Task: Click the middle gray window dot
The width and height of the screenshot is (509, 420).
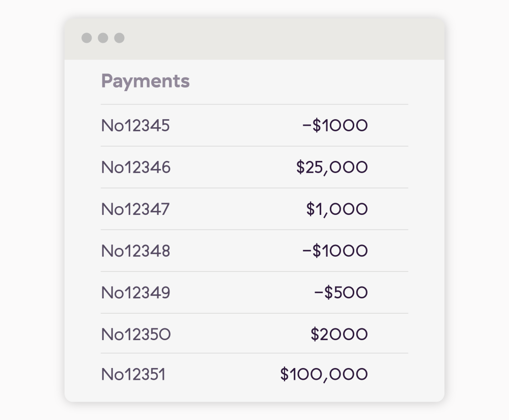Action: tap(103, 38)
